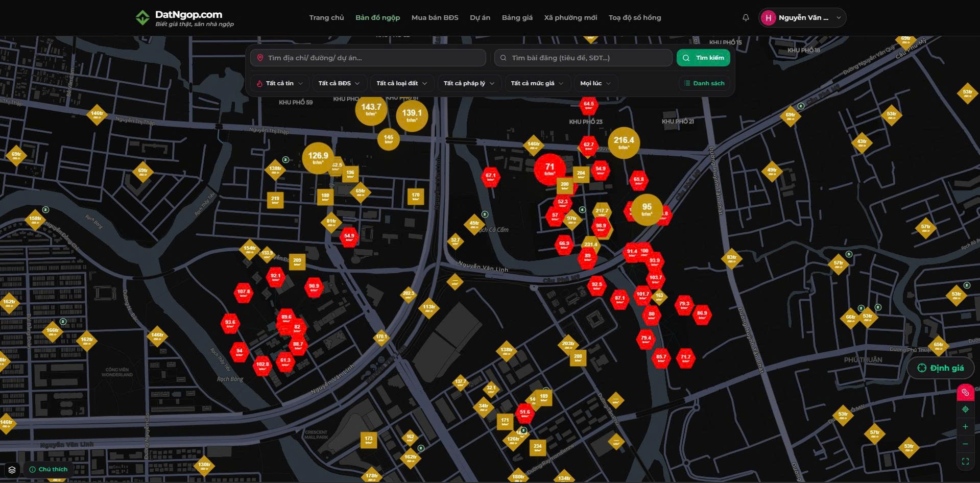The width and height of the screenshot is (980, 483).
Task: Click the user avatar H
Action: point(768,18)
